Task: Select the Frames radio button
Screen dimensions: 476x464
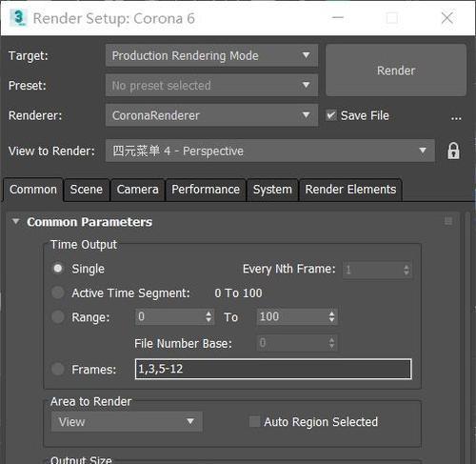Action: pos(58,369)
